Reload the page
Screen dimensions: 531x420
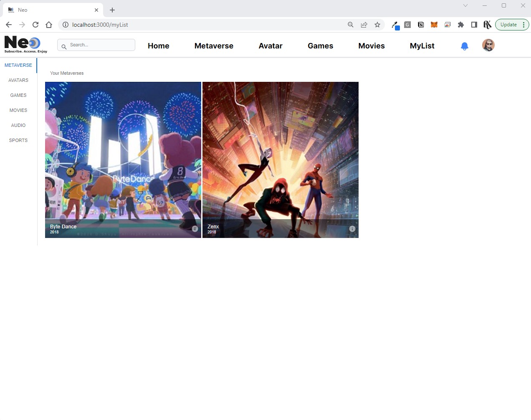(x=35, y=25)
